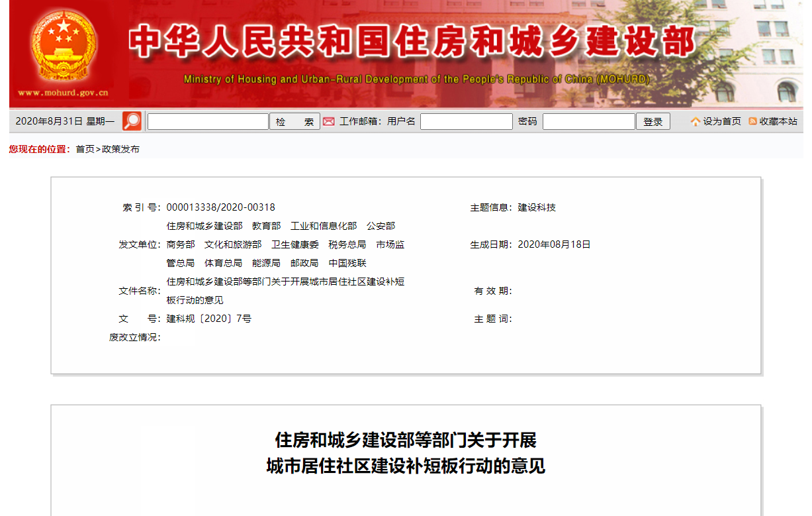Click the Chinese ministry name banner title
812x516 pixels.
point(413,42)
